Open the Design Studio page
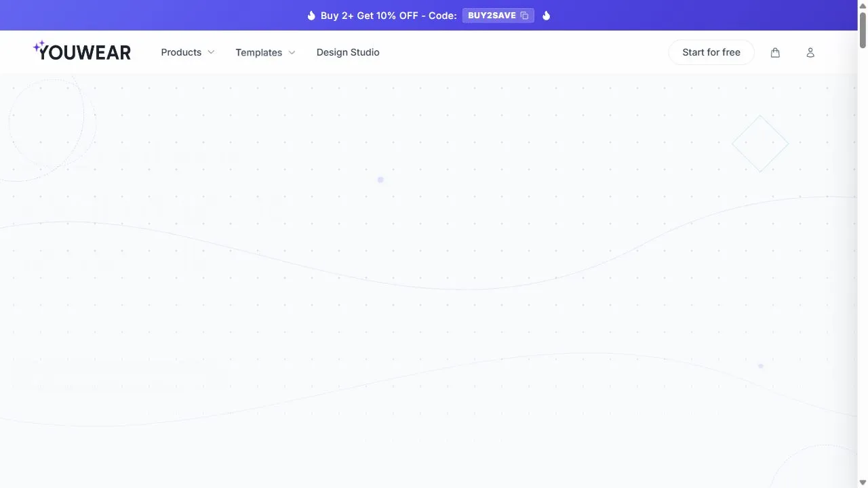This screenshot has width=868, height=488. (348, 52)
